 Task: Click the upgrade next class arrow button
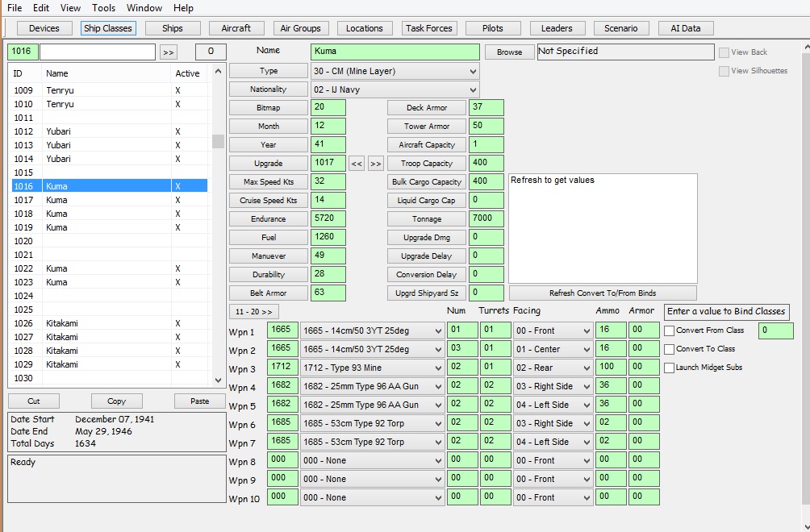click(x=375, y=164)
